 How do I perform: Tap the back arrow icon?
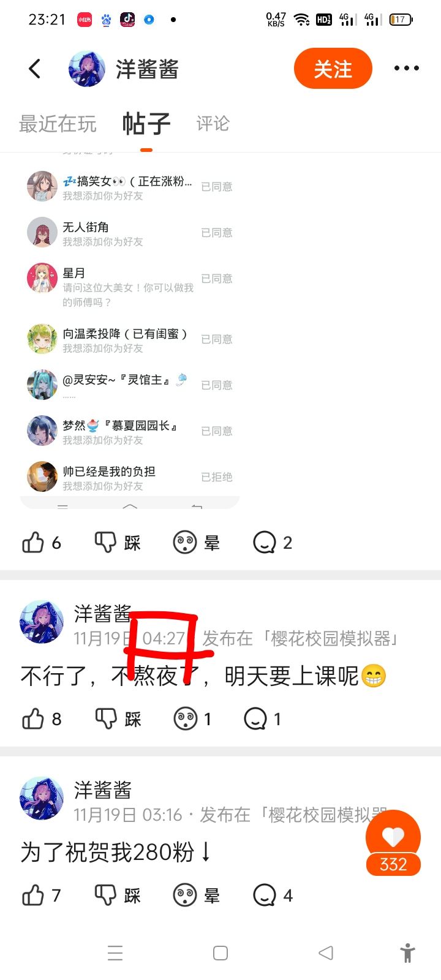(x=35, y=69)
